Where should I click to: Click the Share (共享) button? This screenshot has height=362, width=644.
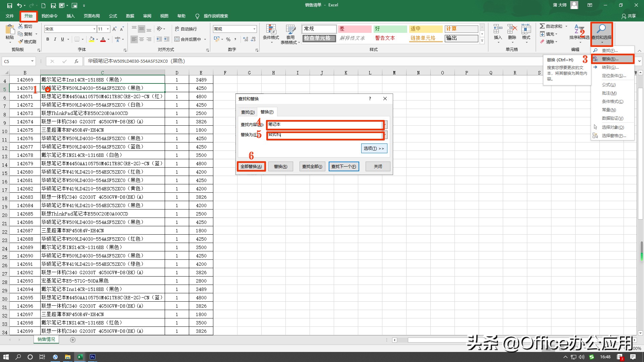click(629, 16)
